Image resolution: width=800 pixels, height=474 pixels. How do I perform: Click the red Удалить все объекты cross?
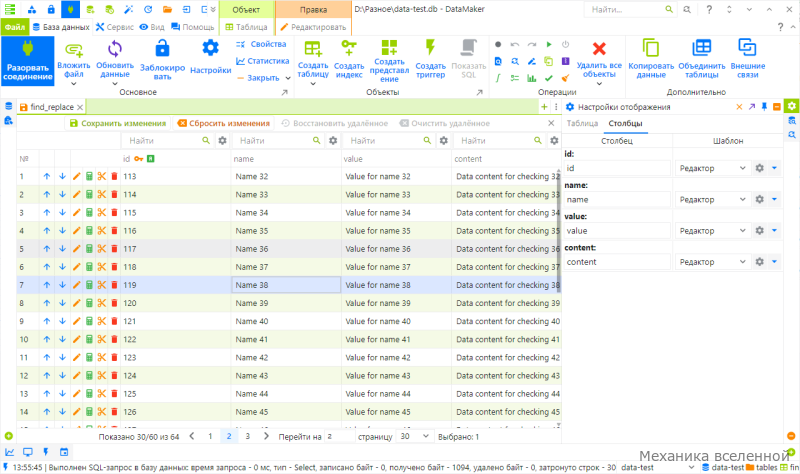599,48
